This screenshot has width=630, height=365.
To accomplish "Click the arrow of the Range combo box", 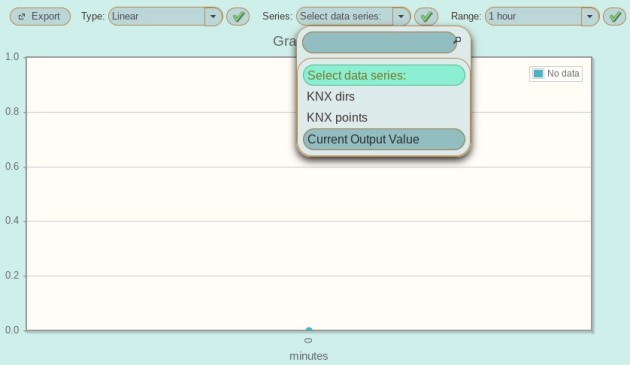I will tap(589, 16).
